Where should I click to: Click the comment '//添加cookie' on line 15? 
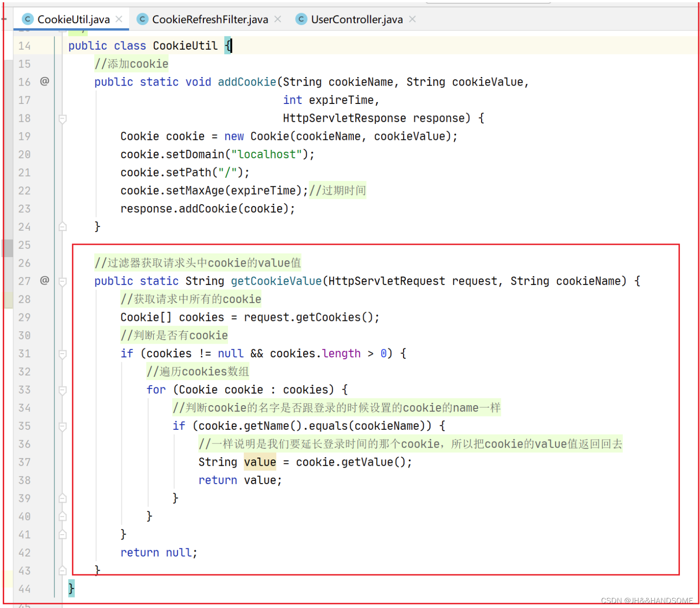[131, 64]
